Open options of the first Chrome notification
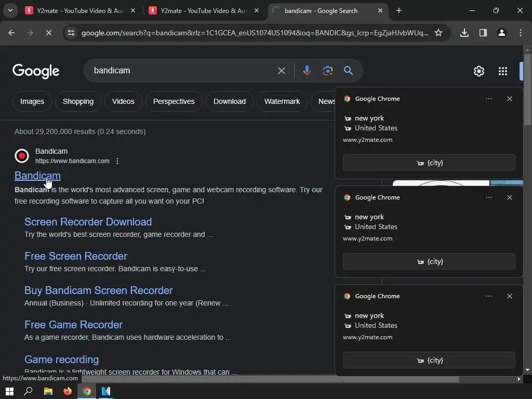Screen dimensions: 532x399 pos(488,99)
